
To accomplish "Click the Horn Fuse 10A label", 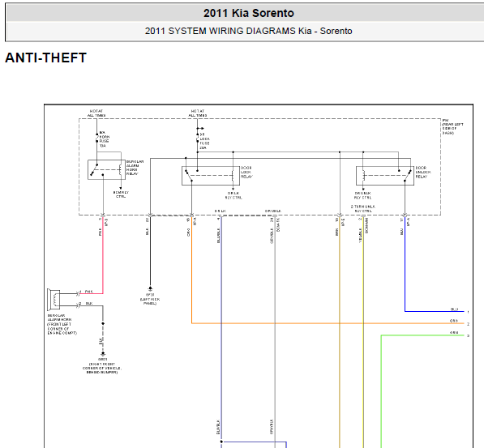I will pyautogui.click(x=105, y=139).
